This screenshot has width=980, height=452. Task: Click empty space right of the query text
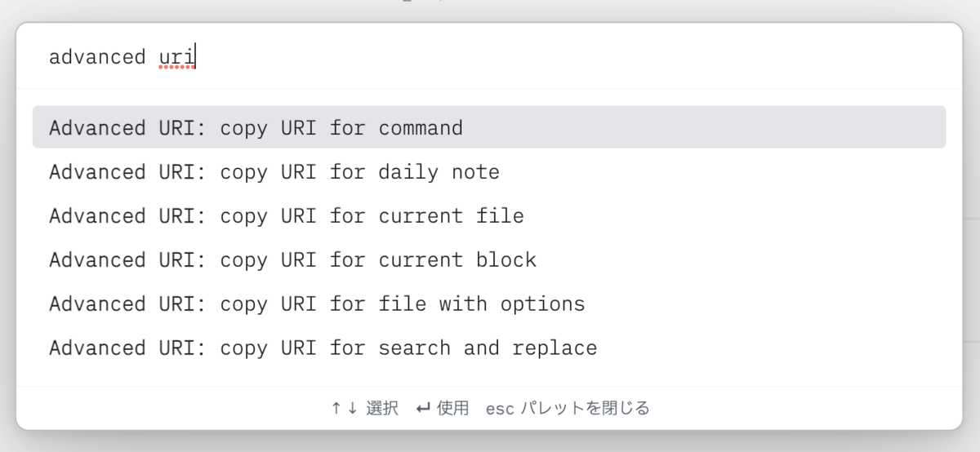point(572,57)
